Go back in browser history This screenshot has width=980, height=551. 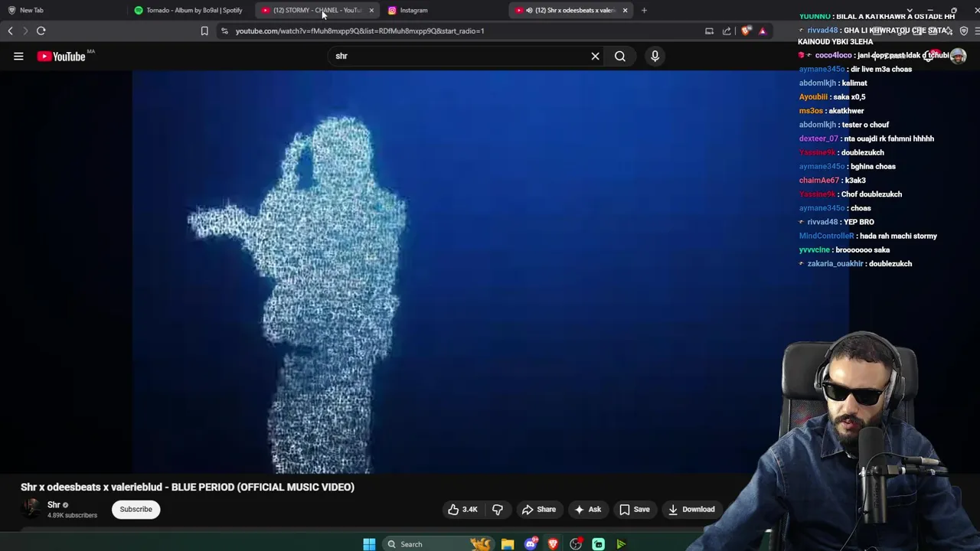pyautogui.click(x=10, y=31)
